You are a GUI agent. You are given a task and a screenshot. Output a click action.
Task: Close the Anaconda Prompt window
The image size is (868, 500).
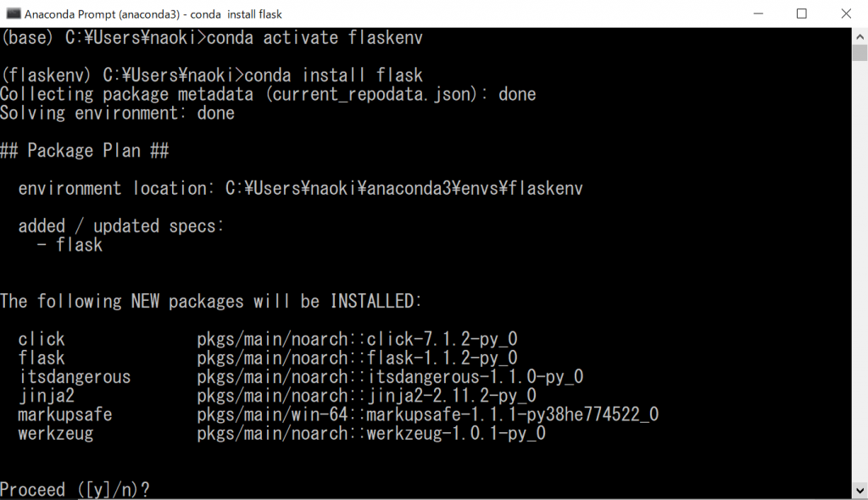click(x=844, y=14)
